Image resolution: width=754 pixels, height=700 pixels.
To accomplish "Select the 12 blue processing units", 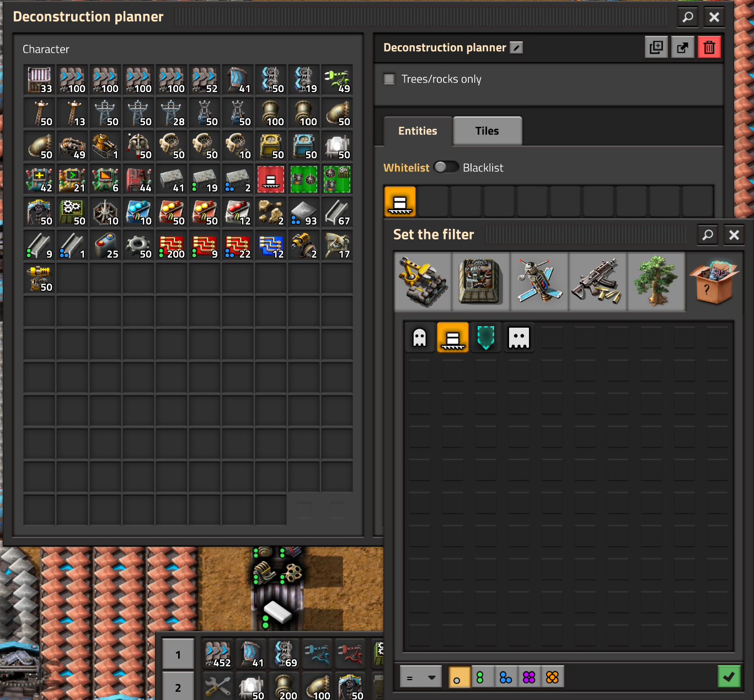I will pos(271,245).
